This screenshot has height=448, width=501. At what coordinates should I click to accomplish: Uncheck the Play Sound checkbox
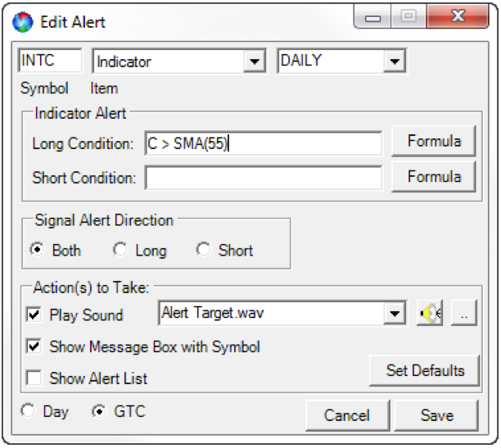coord(34,315)
